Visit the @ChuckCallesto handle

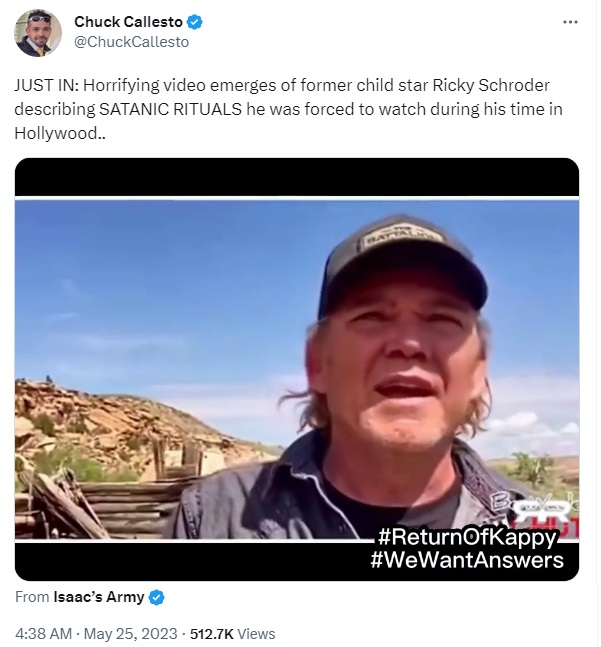tap(131, 42)
